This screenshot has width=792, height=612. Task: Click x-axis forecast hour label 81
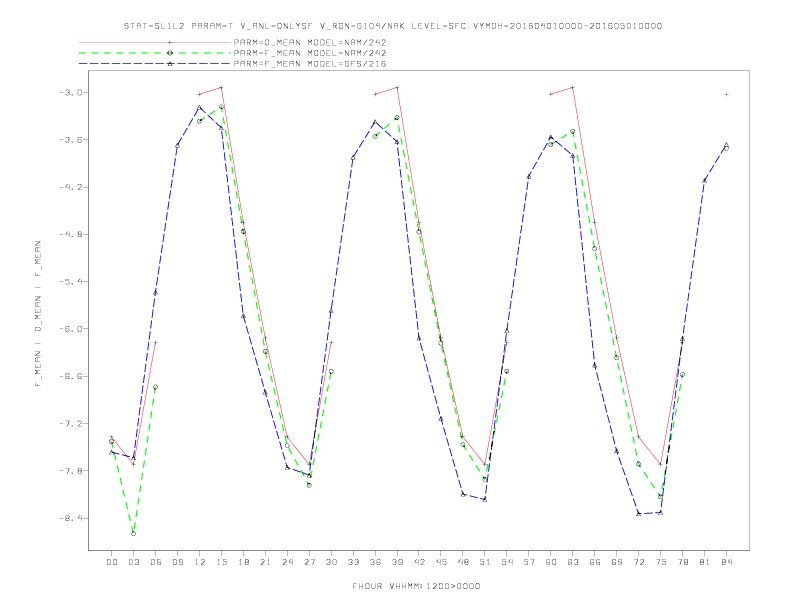(x=705, y=562)
